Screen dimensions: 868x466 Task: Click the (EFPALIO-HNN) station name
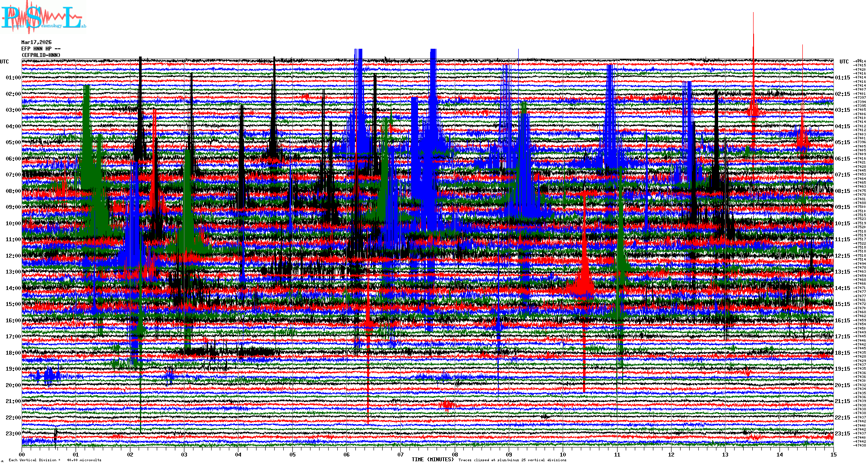click(x=41, y=55)
